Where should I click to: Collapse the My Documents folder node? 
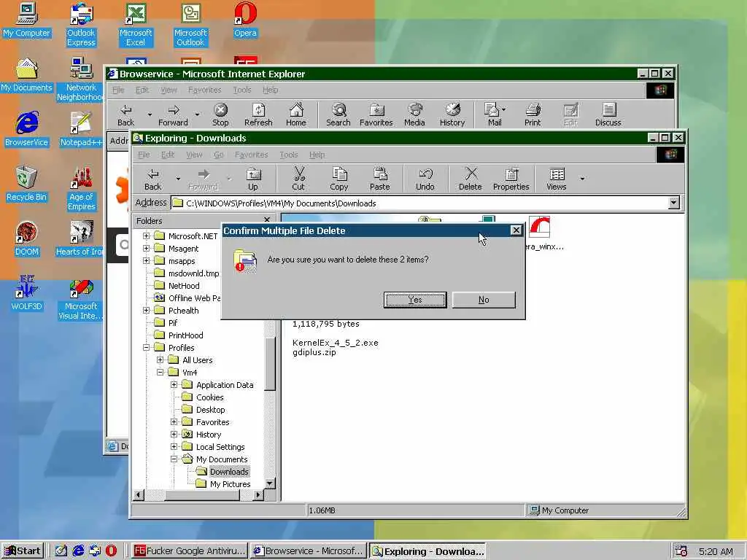pyautogui.click(x=174, y=459)
